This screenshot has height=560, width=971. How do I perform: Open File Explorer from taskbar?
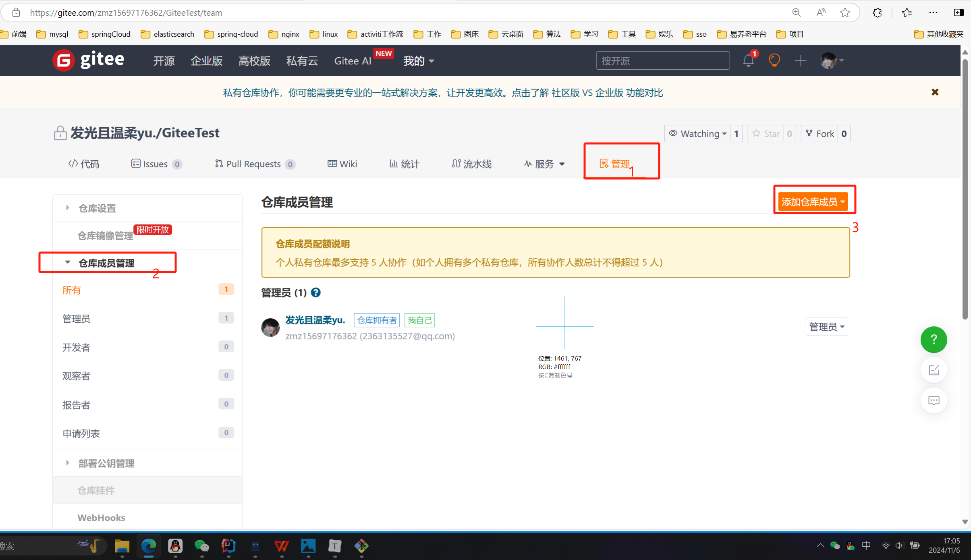pyautogui.click(x=122, y=546)
